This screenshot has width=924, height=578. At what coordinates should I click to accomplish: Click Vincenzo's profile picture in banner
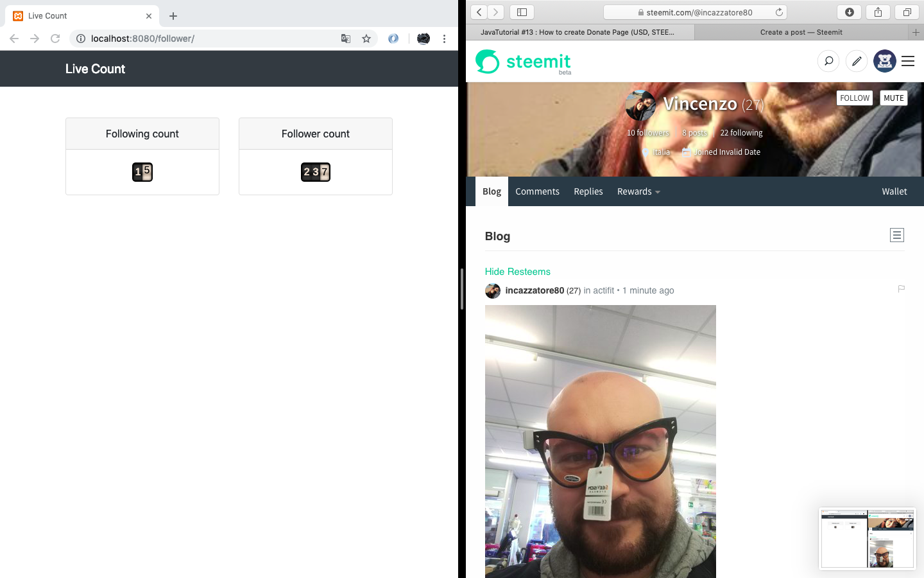(640, 105)
